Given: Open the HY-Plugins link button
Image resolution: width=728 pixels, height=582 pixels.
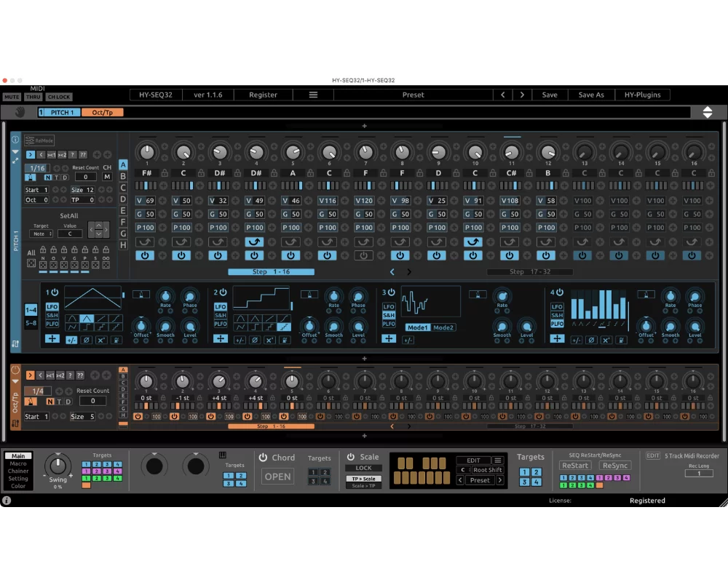Looking at the screenshot, I should pyautogui.click(x=642, y=95).
